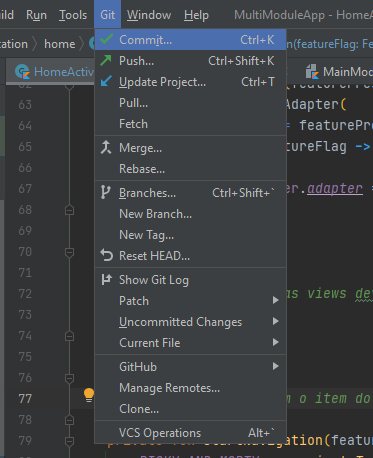
Task: Click the MainModule tab file icon
Action: click(x=312, y=72)
